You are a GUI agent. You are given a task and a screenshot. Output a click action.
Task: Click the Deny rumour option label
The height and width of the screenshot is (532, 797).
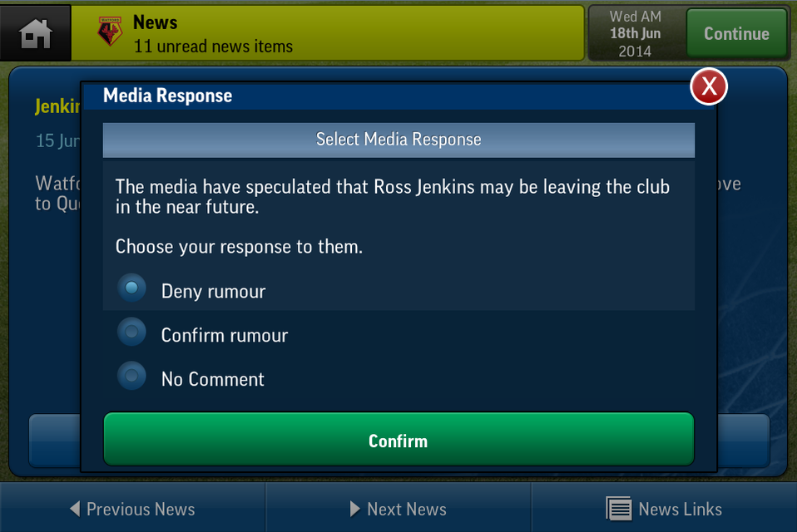214,292
